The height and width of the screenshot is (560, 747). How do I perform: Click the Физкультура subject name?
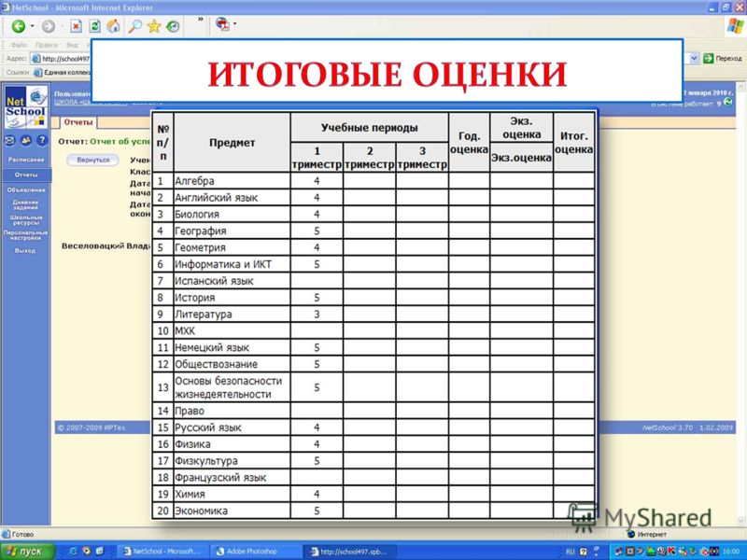[x=206, y=460]
